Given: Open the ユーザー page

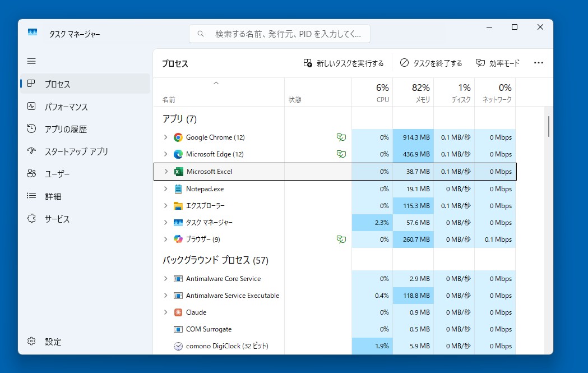Looking at the screenshot, I should click(x=86, y=174).
